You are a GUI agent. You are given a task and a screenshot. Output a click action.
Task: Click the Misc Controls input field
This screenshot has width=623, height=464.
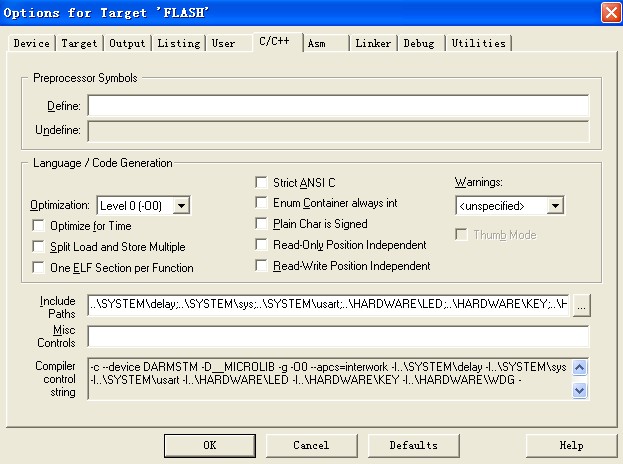coord(338,336)
